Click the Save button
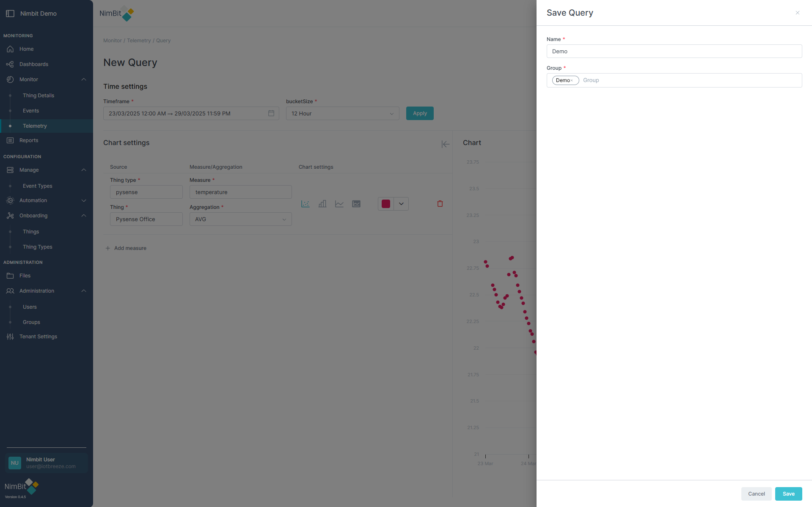The height and width of the screenshot is (507, 812). click(788, 494)
